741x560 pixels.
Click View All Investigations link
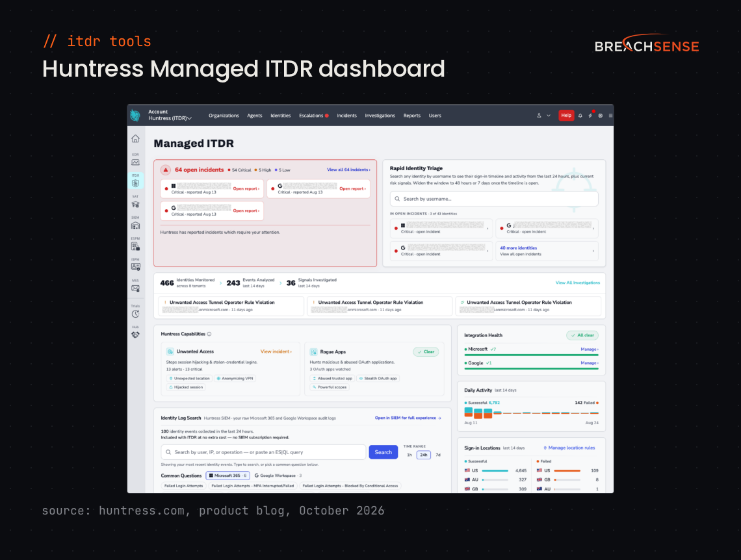coord(577,283)
